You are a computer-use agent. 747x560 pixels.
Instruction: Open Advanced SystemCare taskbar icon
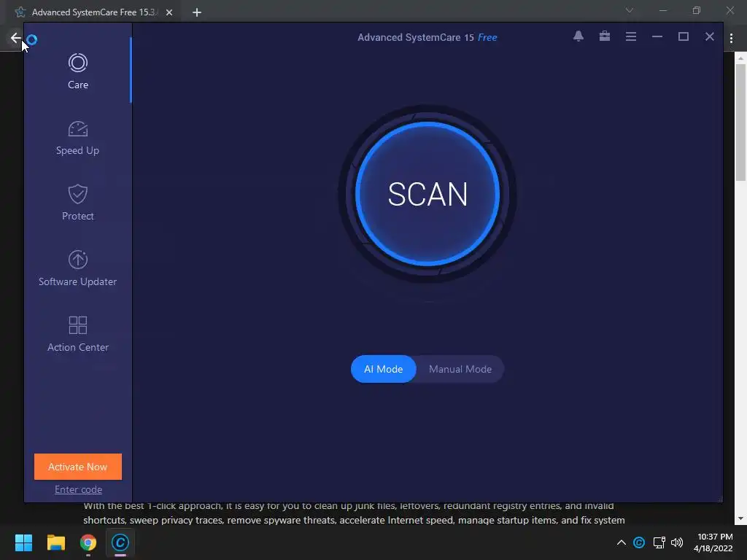(120, 542)
